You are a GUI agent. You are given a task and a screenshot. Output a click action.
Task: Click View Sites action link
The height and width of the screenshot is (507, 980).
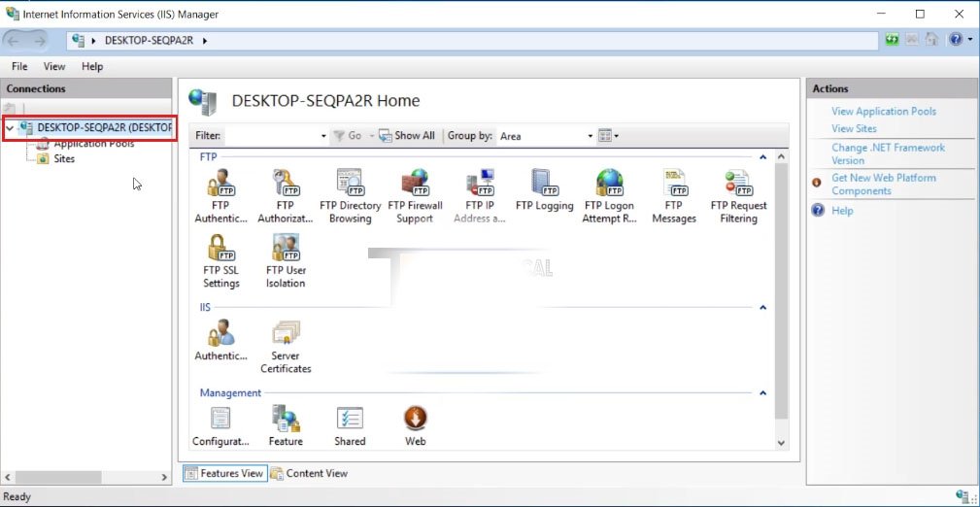(854, 129)
